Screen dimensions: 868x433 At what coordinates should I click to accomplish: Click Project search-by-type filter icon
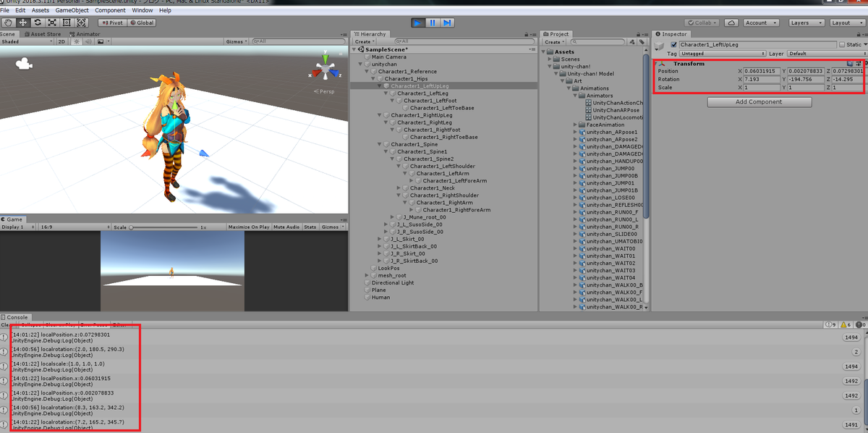(x=631, y=42)
